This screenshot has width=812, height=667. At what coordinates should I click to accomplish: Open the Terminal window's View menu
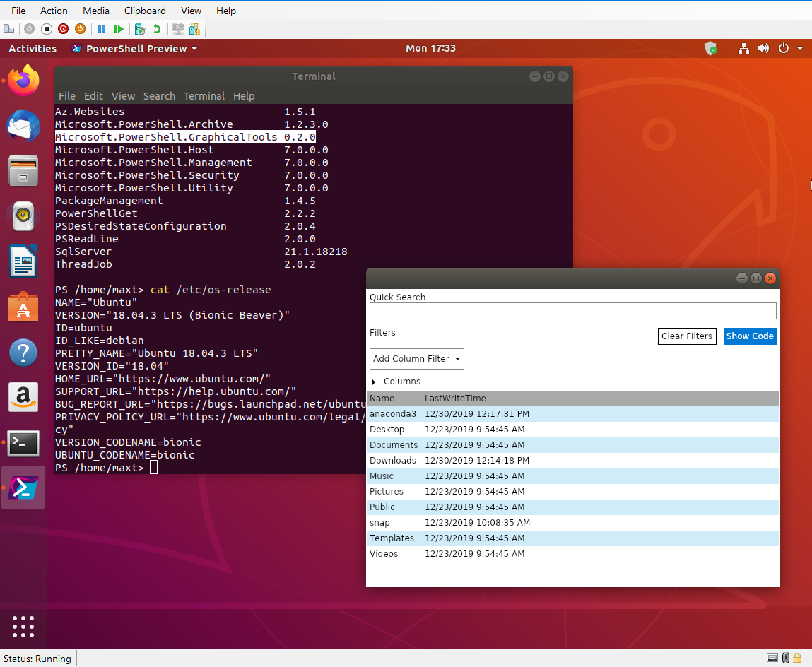coord(123,96)
